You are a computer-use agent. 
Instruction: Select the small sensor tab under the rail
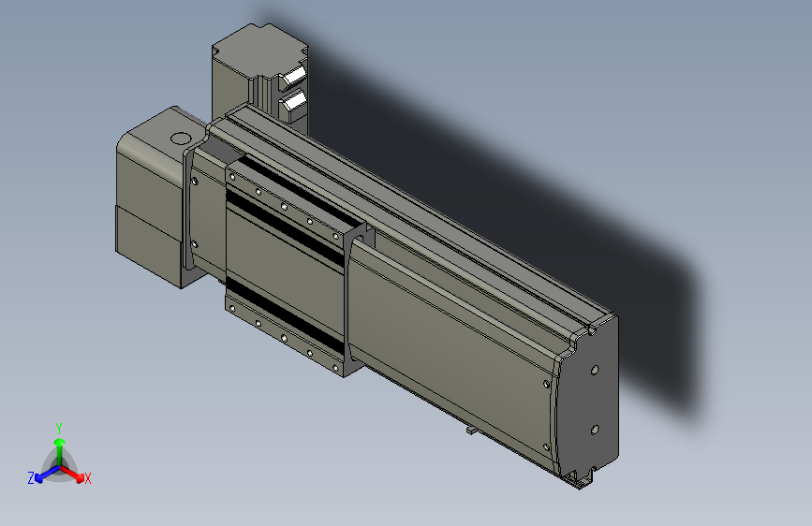click(x=470, y=430)
